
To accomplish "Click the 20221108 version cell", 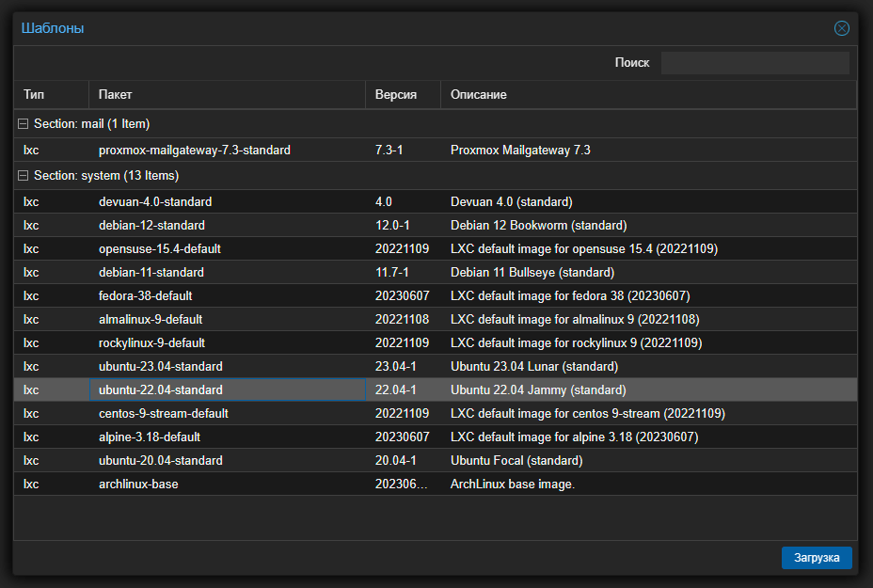I will click(403, 320).
